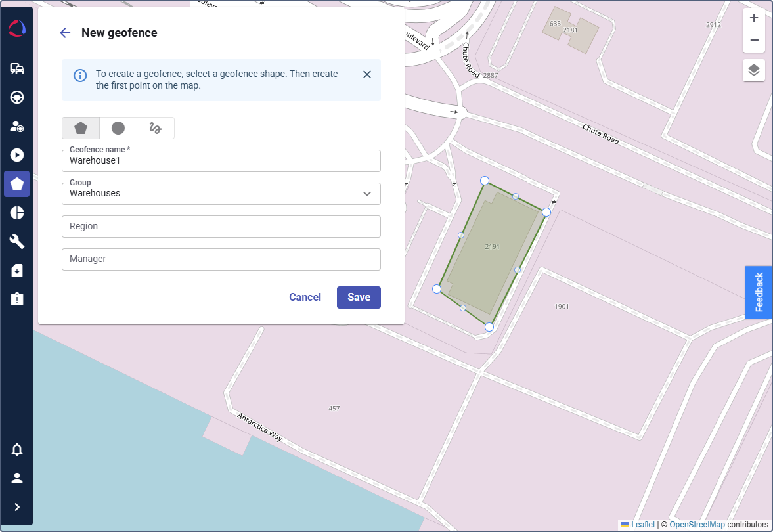The image size is (773, 532).
Task: Click Cancel to discard the geofence
Action: [x=305, y=298]
